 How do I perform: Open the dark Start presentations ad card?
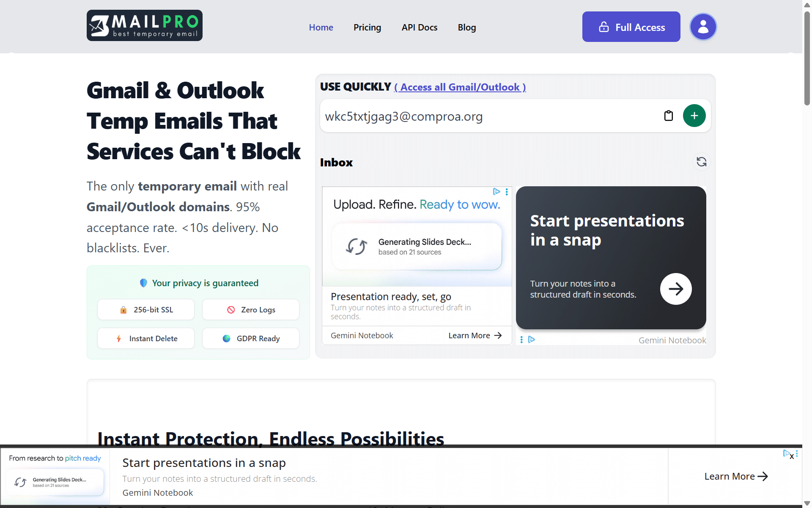(x=611, y=258)
